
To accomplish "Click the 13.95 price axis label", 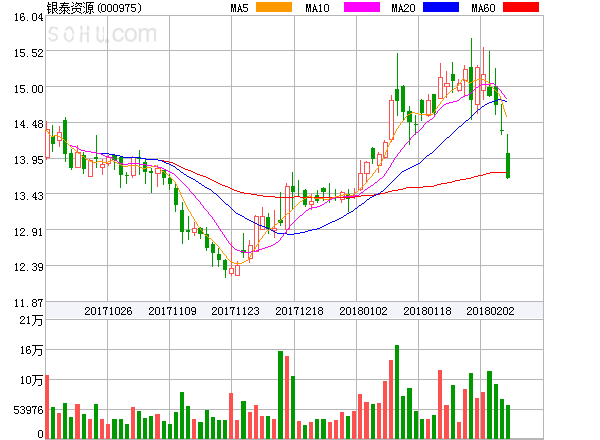I will pos(29,160).
